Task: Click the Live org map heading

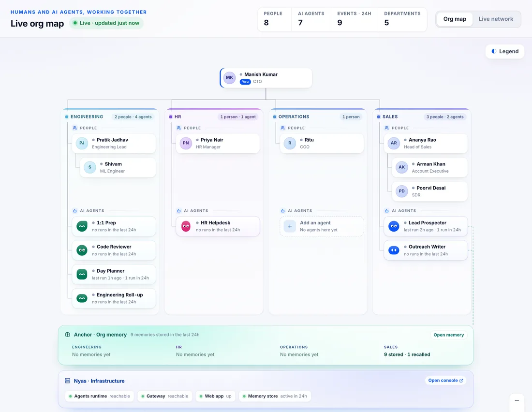Action: [x=37, y=23]
